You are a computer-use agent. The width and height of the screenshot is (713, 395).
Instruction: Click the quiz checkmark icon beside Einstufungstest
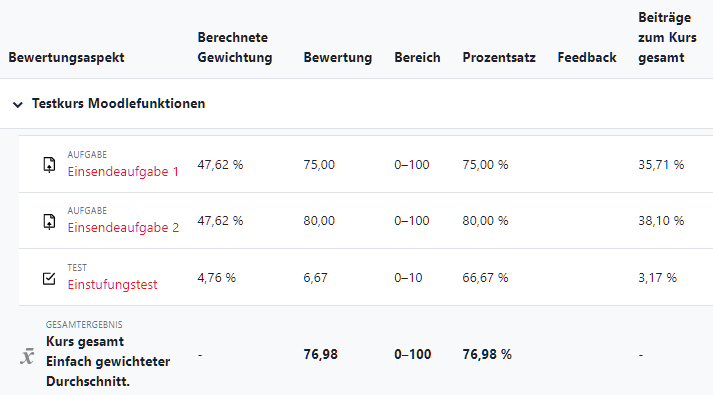[x=49, y=278]
